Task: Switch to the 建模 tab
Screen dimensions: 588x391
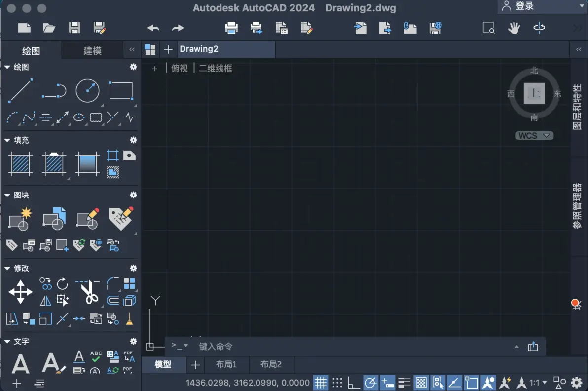Action: coord(92,51)
